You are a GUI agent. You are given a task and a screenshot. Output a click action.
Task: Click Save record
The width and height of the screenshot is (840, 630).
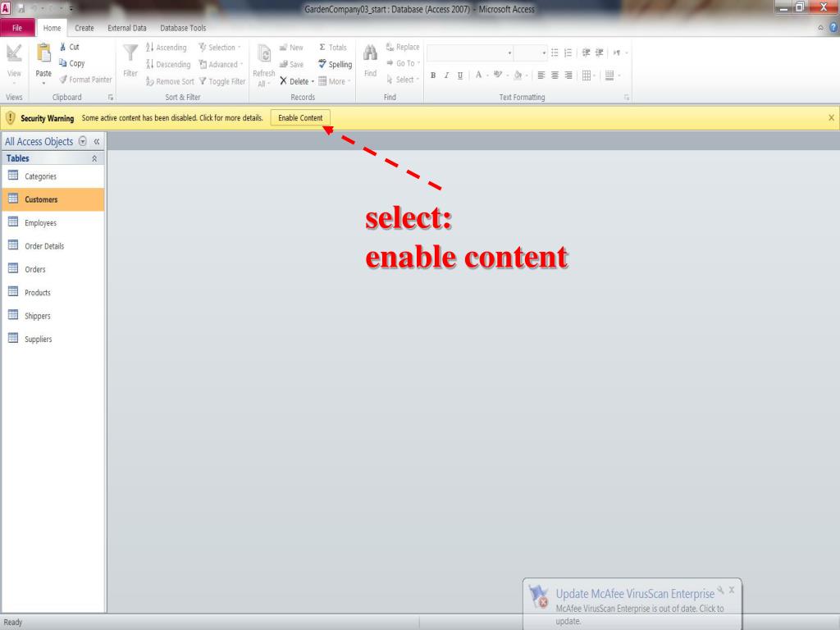[291, 64]
